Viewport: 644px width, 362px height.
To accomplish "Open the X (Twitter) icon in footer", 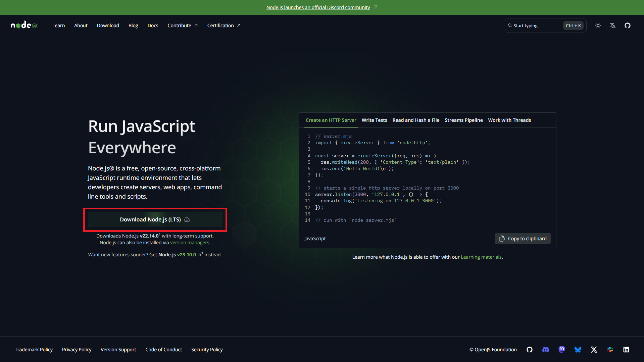I will [x=594, y=350].
